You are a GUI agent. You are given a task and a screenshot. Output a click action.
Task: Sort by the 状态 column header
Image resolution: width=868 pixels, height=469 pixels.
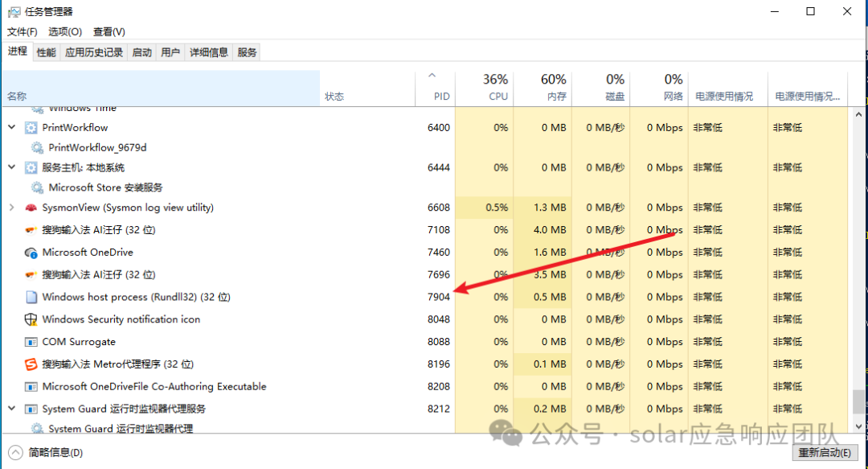point(367,88)
